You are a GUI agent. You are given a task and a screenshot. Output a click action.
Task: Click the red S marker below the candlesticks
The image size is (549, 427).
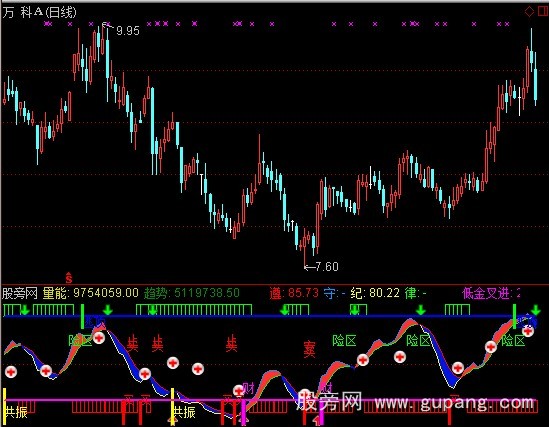pos(69,278)
